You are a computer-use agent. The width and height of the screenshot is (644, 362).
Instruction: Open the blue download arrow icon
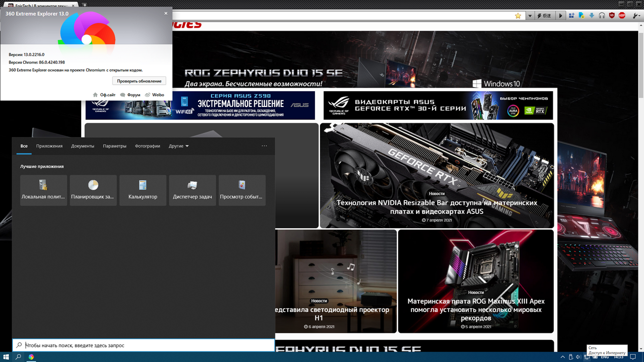coord(591,16)
